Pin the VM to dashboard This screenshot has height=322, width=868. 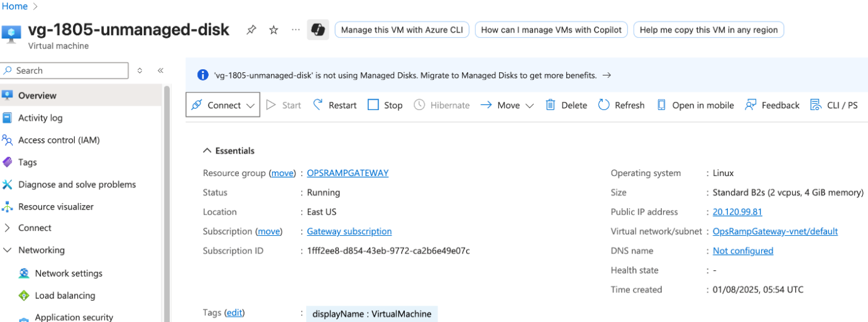[251, 30]
